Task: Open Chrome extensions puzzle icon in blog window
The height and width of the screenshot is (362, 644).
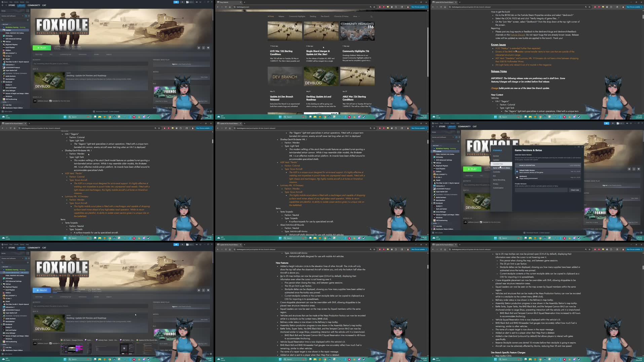Action: [396, 7]
